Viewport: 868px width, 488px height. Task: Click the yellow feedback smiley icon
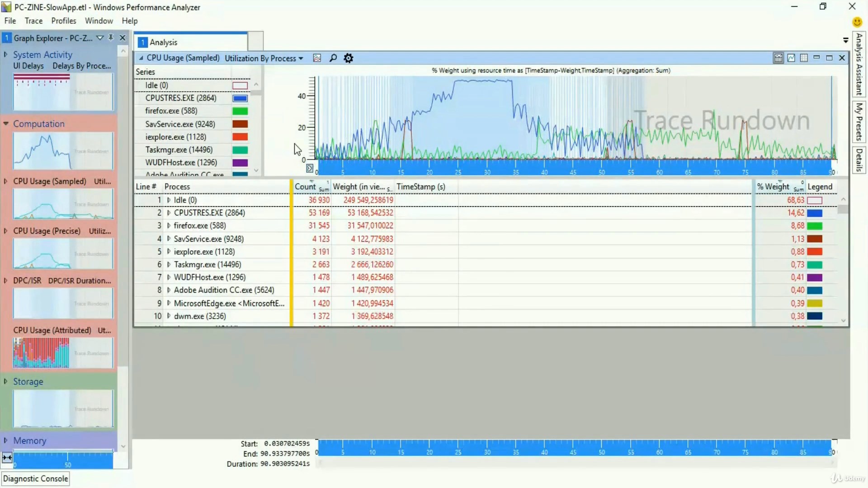tap(857, 22)
